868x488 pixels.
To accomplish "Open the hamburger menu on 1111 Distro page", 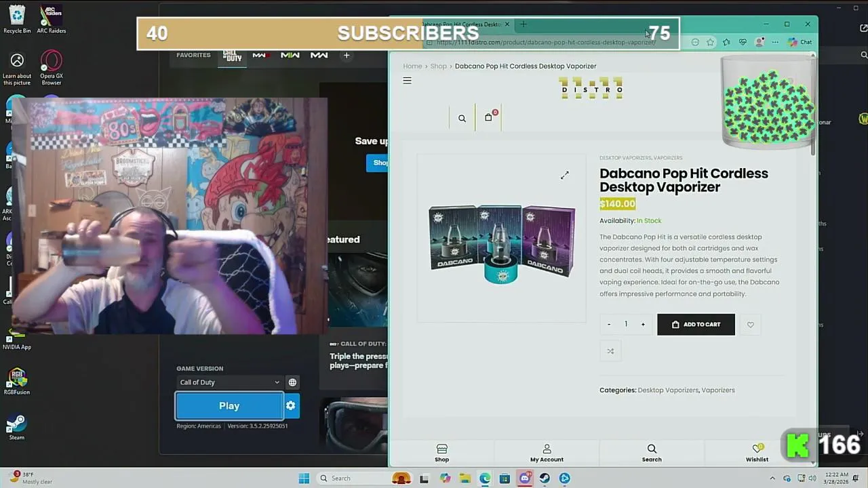I will click(407, 81).
